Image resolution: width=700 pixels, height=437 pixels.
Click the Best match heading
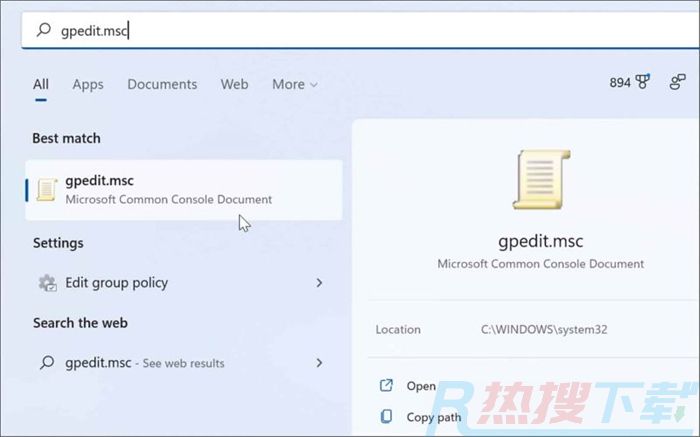[67, 138]
